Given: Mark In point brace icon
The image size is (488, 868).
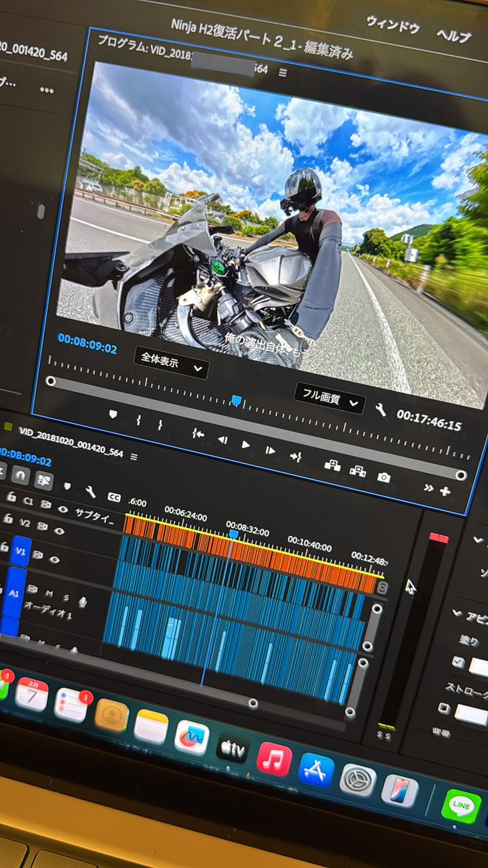Looking at the screenshot, I should coord(138,420).
